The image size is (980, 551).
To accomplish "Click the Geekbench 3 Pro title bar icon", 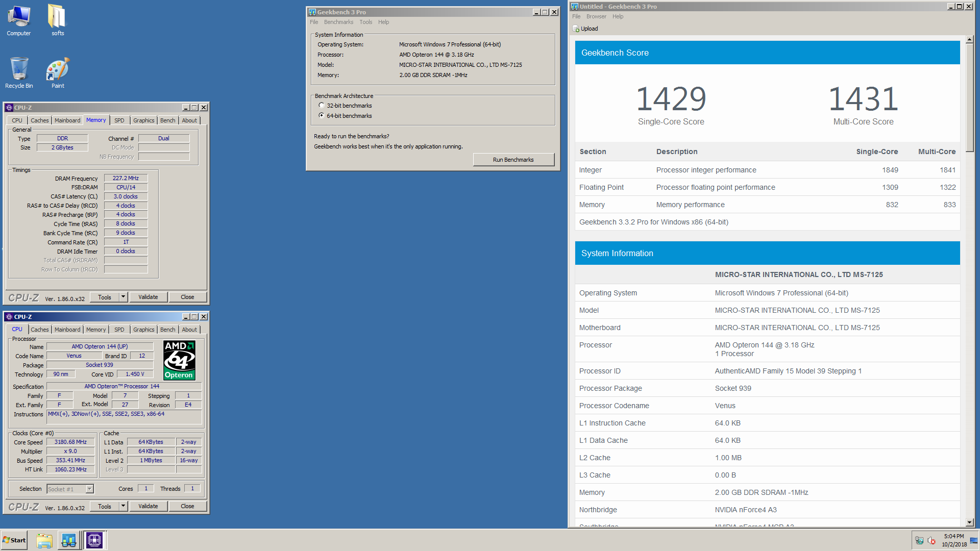I will (x=312, y=12).
